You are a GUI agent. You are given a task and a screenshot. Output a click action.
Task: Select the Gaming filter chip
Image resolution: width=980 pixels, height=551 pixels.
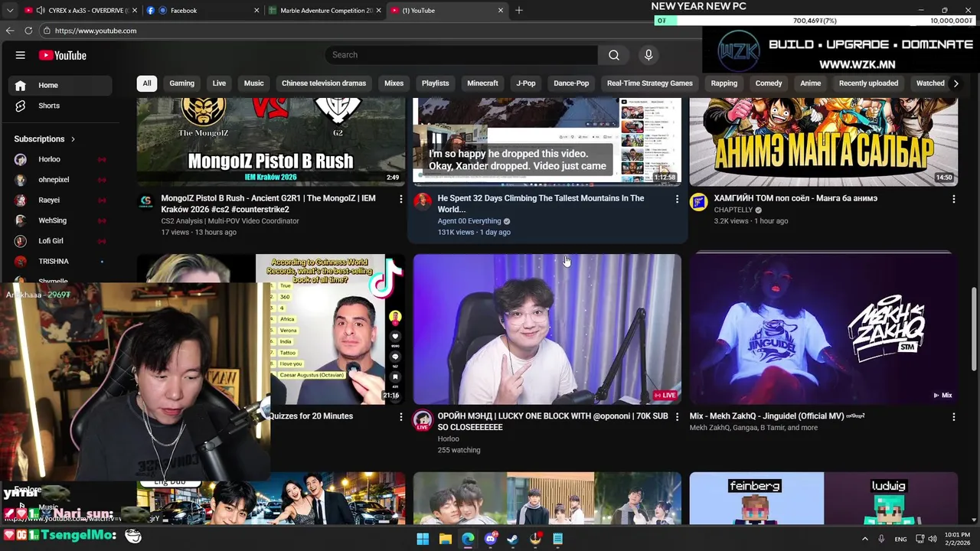point(181,83)
